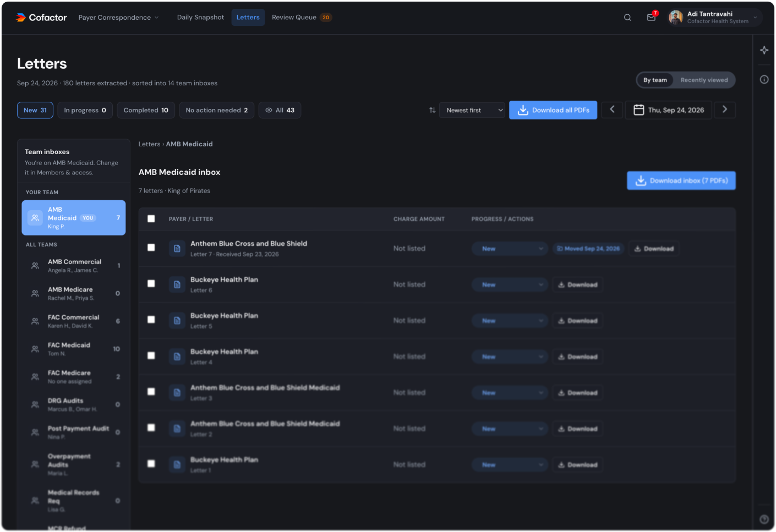
Task: Open the Review Queue tab
Action: click(x=302, y=18)
